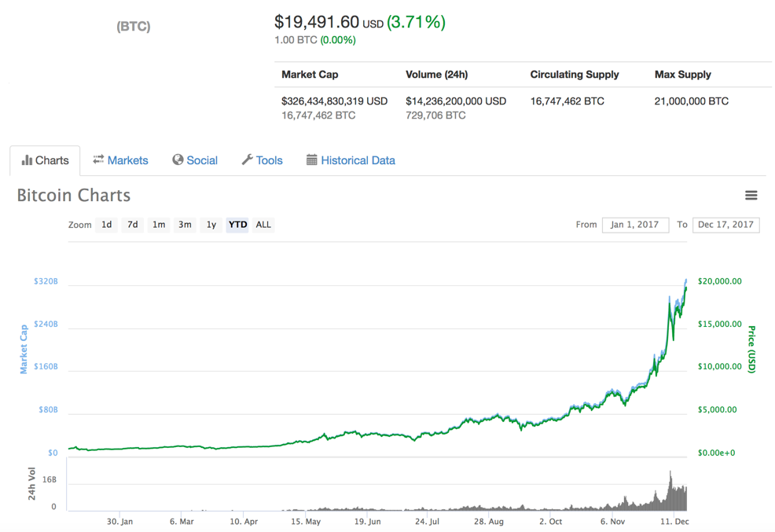Set chart zoom to 7d
This screenshot has width=775, height=532.
click(x=133, y=225)
